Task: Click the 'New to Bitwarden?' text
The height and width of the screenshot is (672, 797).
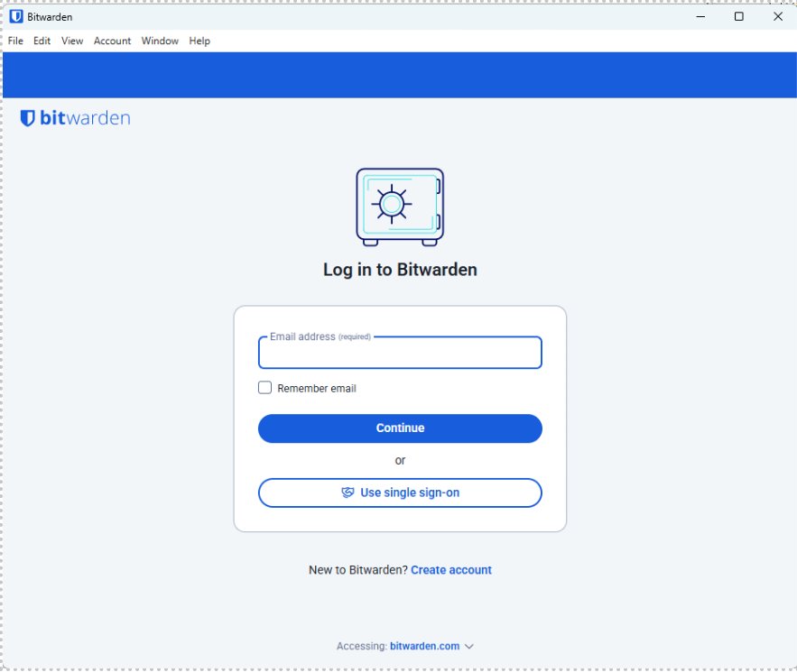Action: coord(357,570)
